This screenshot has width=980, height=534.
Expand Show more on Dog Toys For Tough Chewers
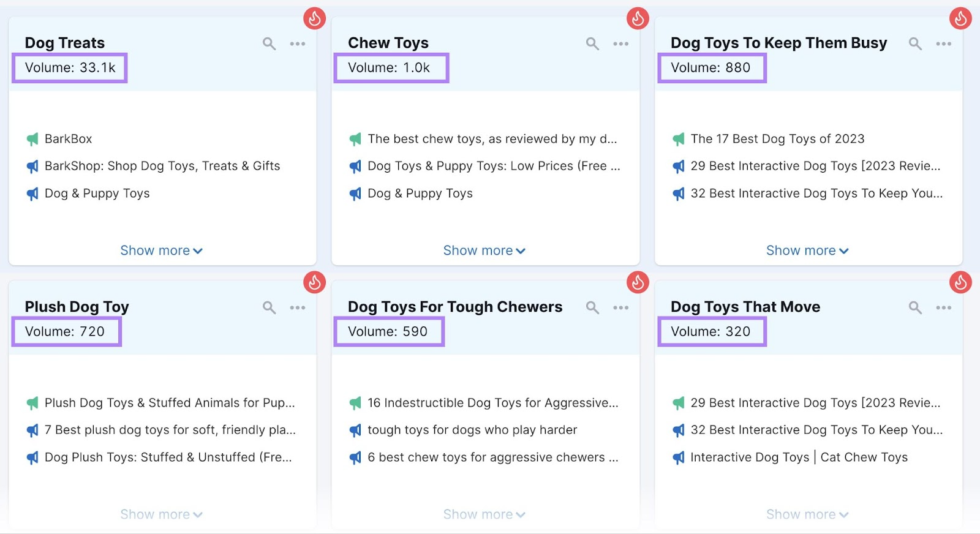tap(484, 514)
